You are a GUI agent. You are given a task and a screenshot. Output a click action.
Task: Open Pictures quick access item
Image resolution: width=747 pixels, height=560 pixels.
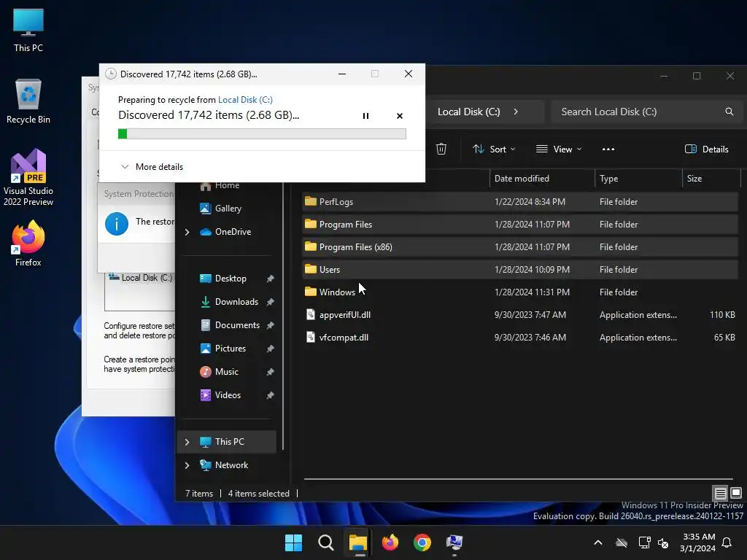222,348
